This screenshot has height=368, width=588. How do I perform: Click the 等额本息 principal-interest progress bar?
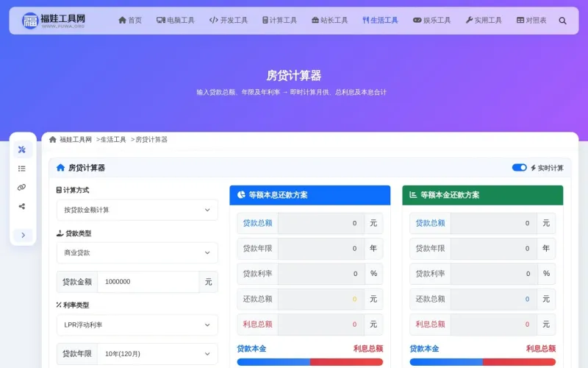(x=309, y=362)
